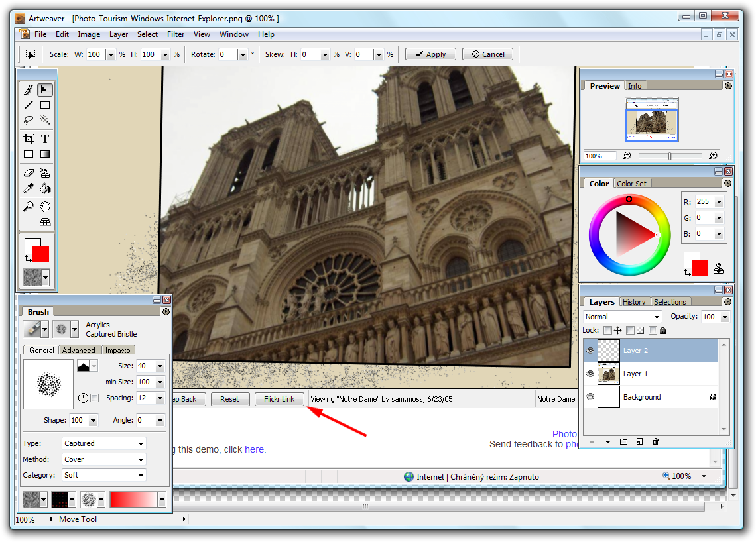Open the Opacity value dropdown
756x542 pixels.
click(725, 317)
